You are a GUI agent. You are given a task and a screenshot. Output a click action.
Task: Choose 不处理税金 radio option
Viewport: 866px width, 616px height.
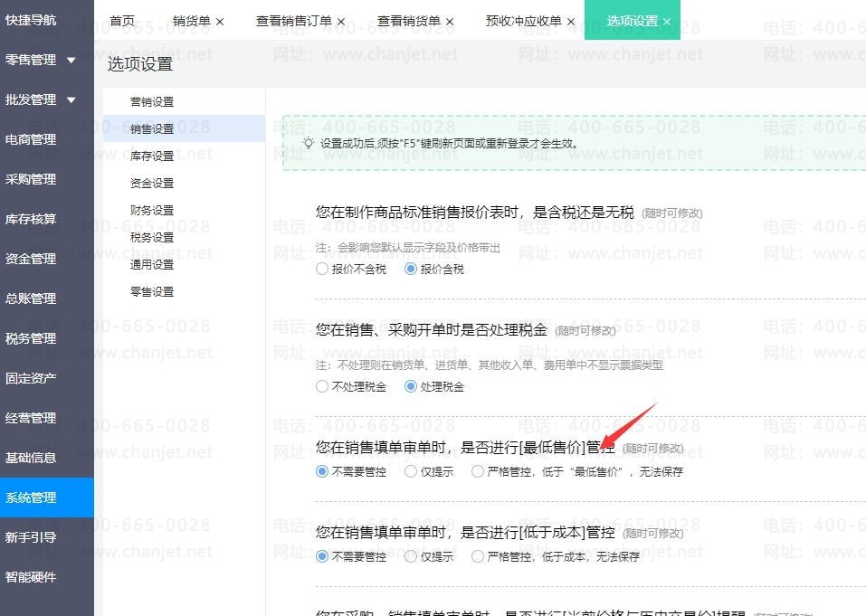click(322, 387)
